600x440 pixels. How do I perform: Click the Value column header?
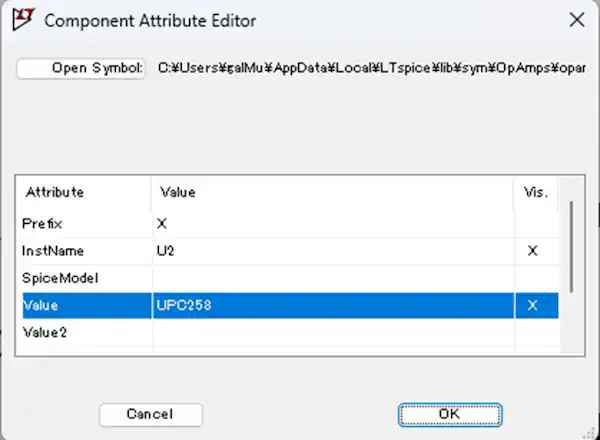pyautogui.click(x=330, y=192)
